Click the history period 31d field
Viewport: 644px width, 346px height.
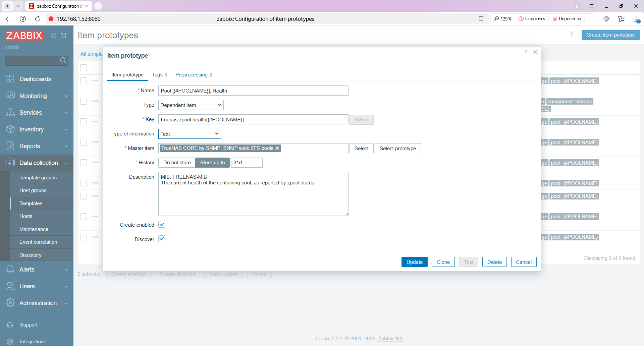[x=247, y=163]
